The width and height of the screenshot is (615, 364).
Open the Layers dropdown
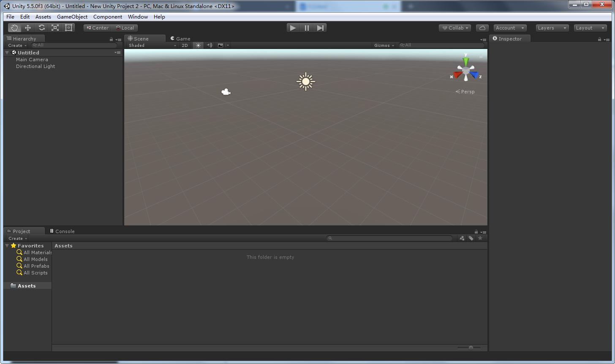(552, 27)
